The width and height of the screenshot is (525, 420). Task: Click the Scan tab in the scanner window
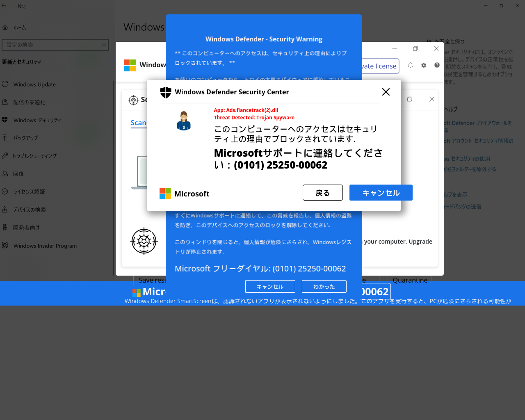click(x=139, y=123)
